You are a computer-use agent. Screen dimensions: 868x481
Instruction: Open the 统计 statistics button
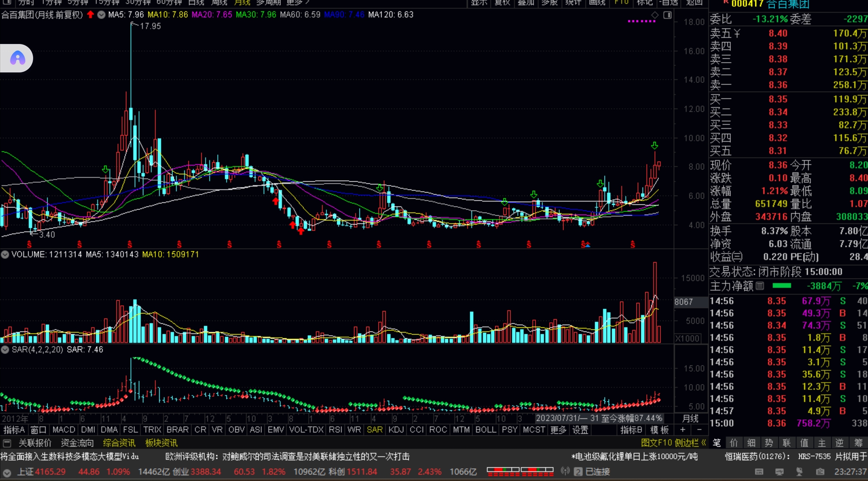point(573,3)
